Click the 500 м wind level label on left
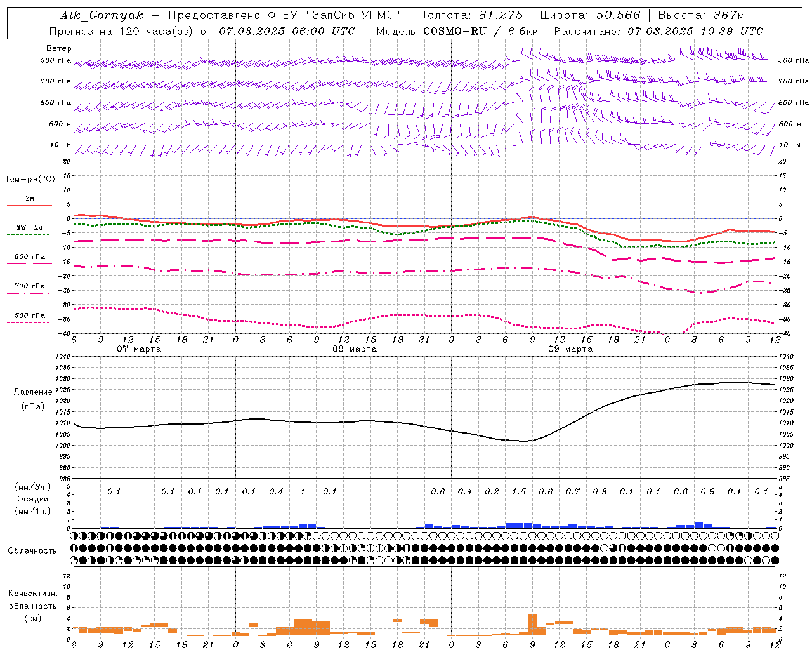812x650 pixels. click(60, 124)
